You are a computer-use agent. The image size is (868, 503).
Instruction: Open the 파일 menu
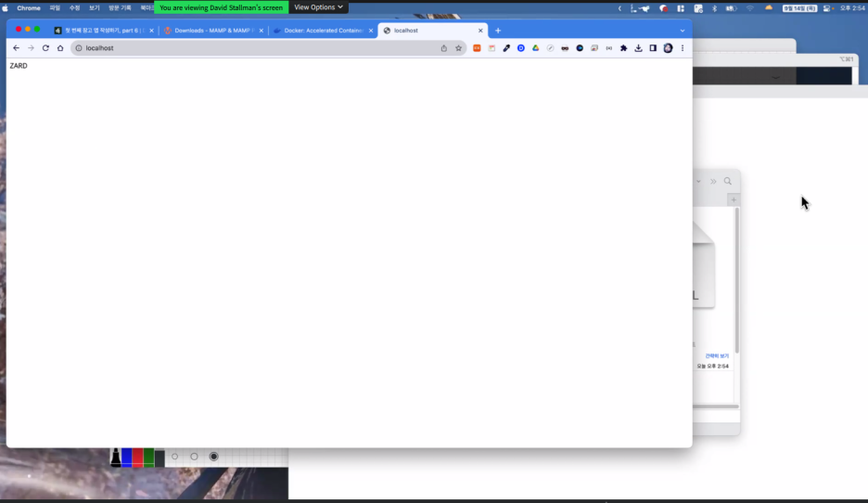click(55, 8)
